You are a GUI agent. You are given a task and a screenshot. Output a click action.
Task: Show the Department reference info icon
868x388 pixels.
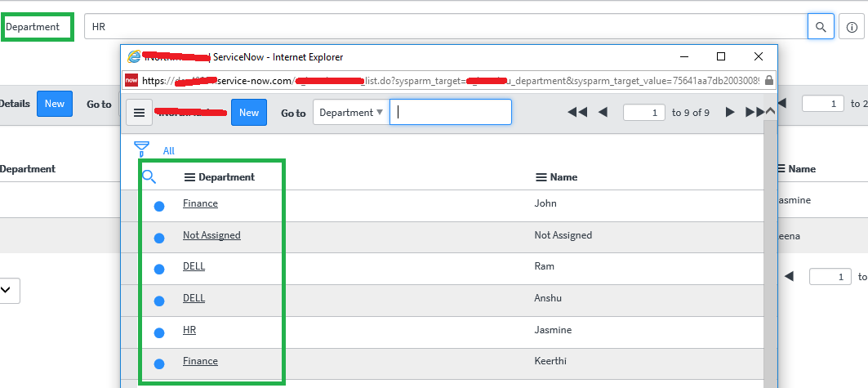point(852,27)
